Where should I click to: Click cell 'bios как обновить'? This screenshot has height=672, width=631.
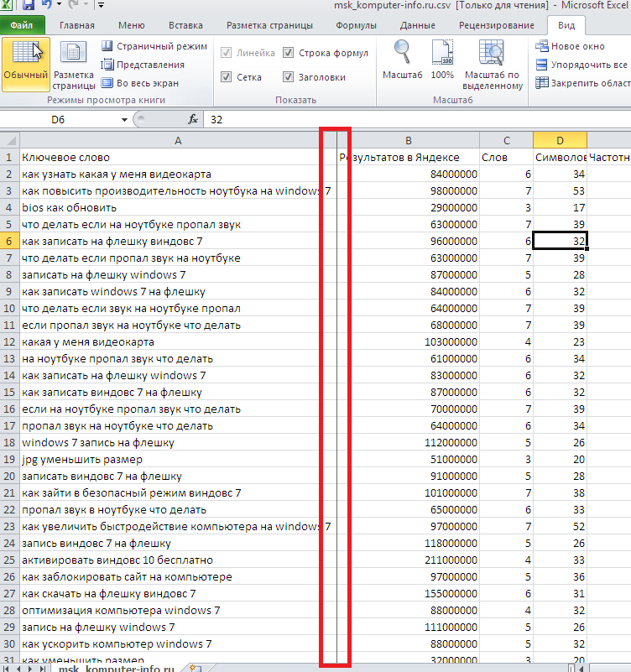[178, 208]
